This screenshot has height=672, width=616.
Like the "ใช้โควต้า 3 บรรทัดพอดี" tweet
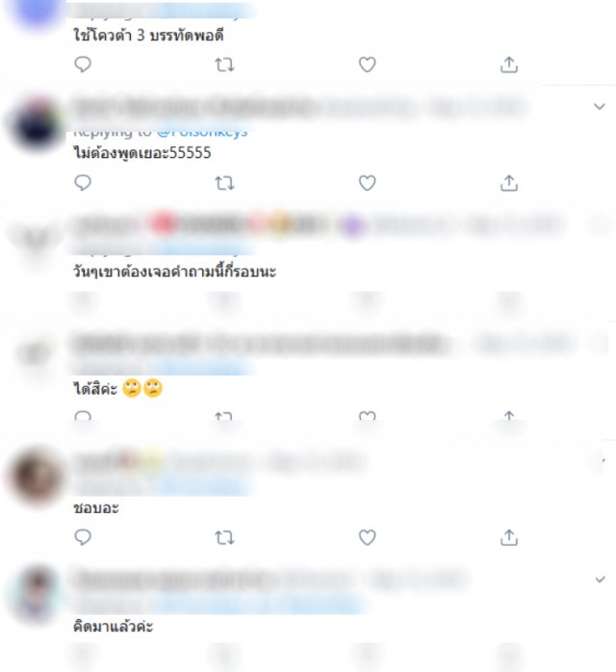click(x=367, y=65)
